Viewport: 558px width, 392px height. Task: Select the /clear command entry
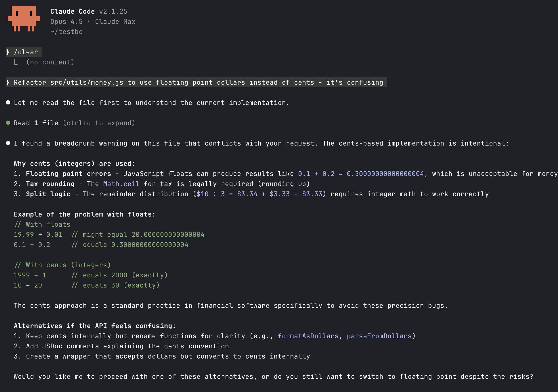click(26, 52)
